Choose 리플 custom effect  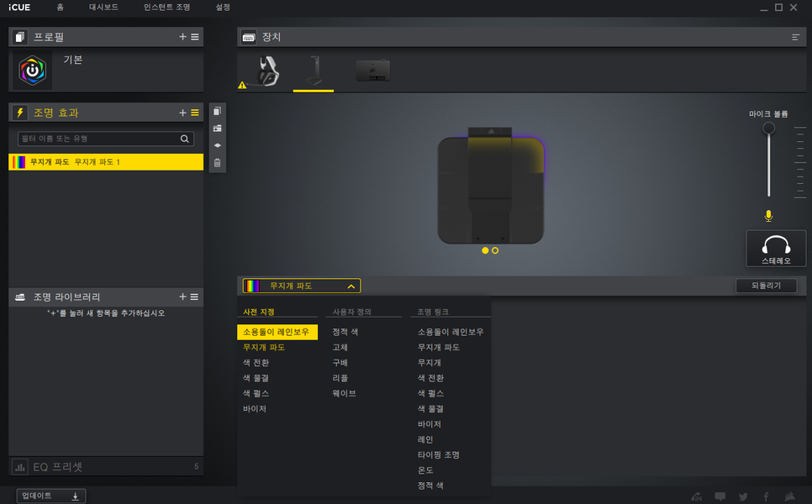(x=340, y=378)
